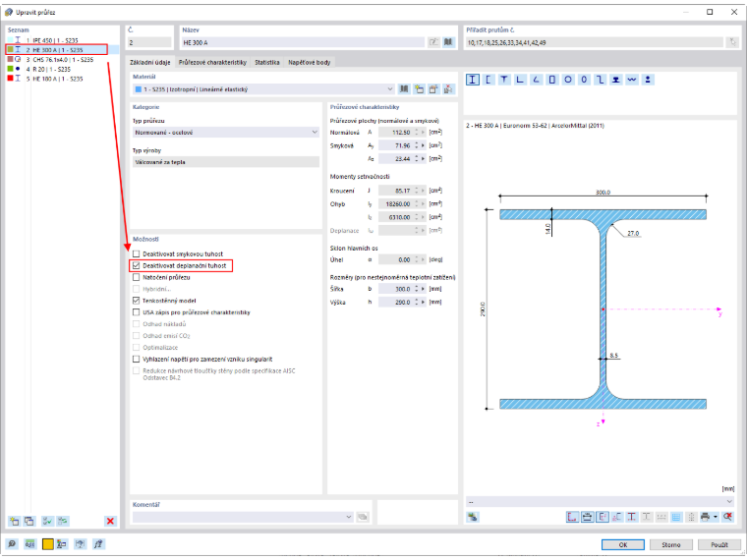Enable USA zápis pro průřezové charakteristiky checkbox
747x560 pixels.
click(x=137, y=312)
